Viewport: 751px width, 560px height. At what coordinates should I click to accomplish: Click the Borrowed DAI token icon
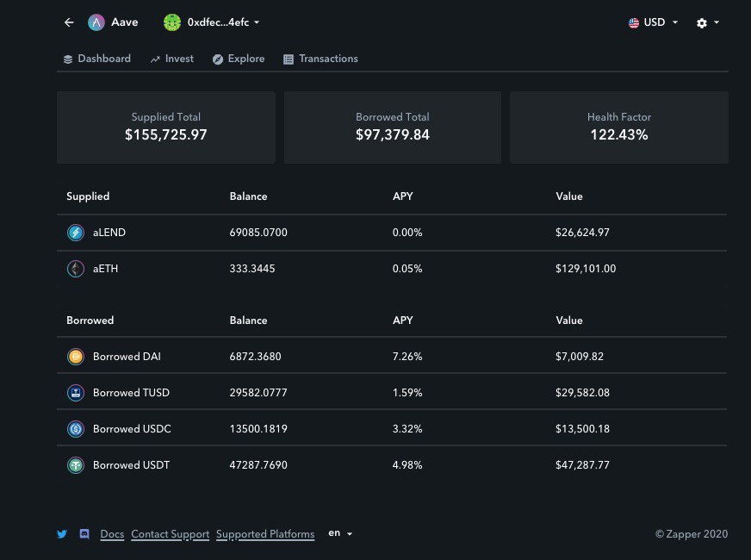[x=76, y=357]
